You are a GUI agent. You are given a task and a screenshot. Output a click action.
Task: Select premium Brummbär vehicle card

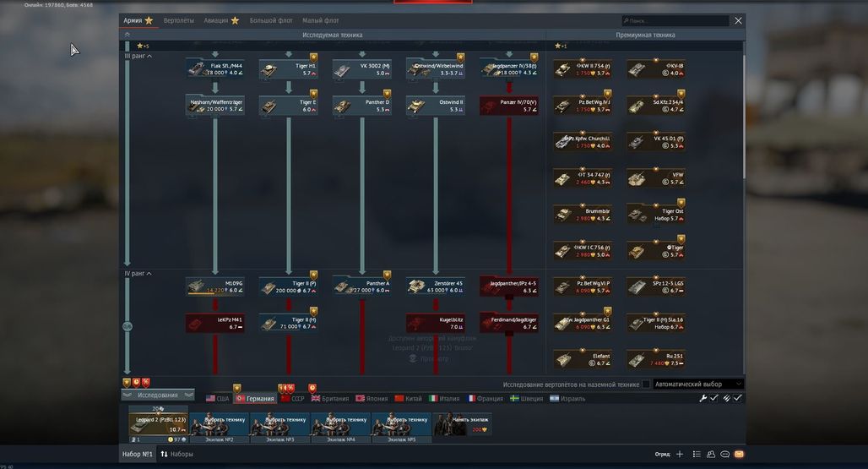pos(583,215)
